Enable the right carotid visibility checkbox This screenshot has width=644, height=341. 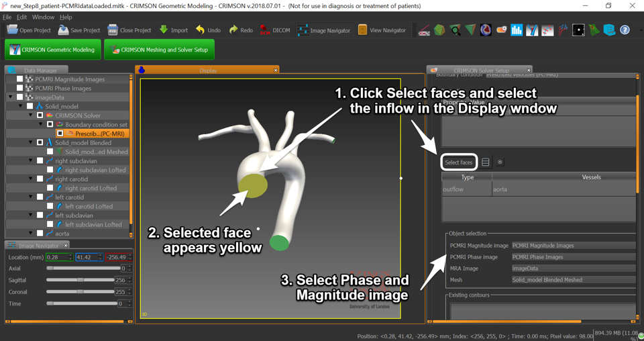[40, 179]
